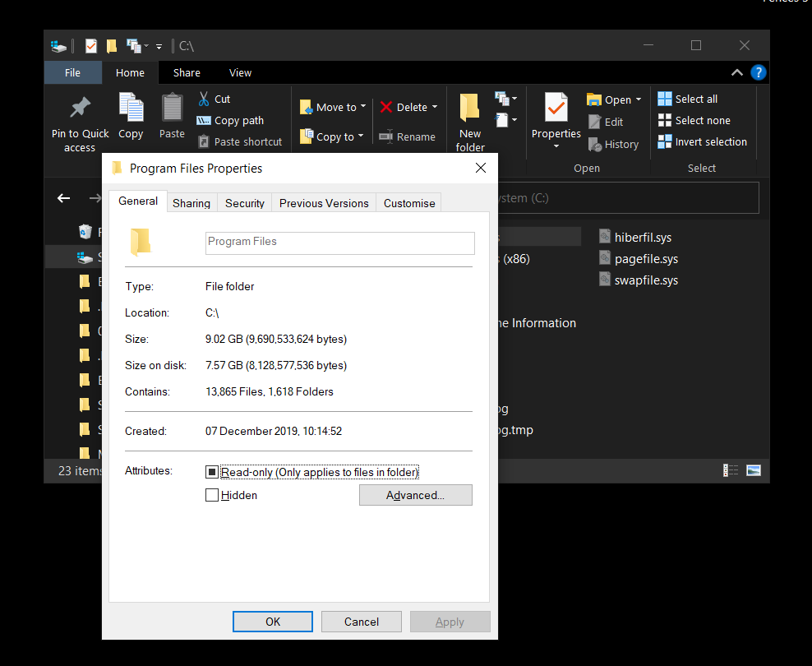The width and height of the screenshot is (812, 666).
Task: Create a New folder from ribbon
Action: tap(470, 123)
